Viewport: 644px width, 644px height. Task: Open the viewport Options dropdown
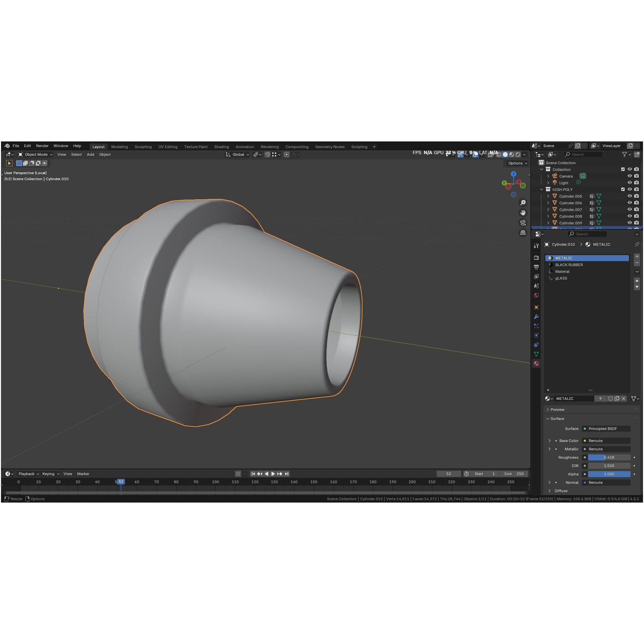click(518, 163)
